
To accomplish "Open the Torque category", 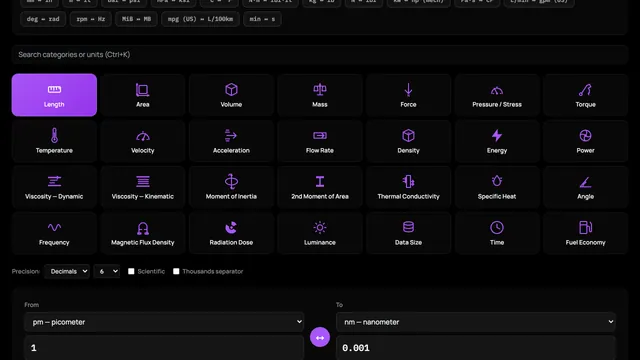I will (x=585, y=95).
